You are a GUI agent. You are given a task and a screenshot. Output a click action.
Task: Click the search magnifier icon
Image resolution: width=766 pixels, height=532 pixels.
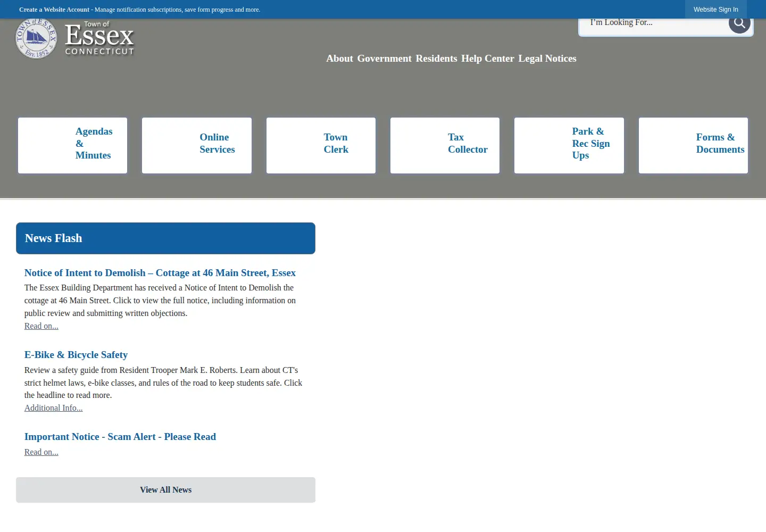click(739, 23)
